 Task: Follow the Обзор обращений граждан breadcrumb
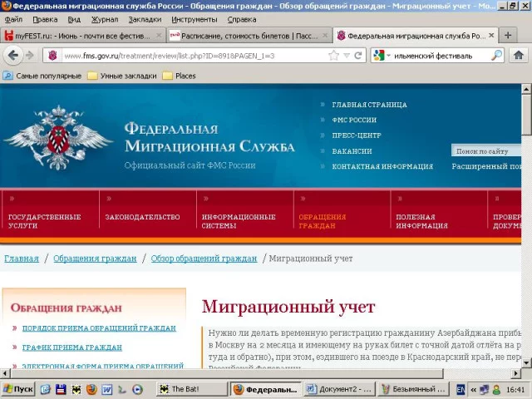coord(204,259)
